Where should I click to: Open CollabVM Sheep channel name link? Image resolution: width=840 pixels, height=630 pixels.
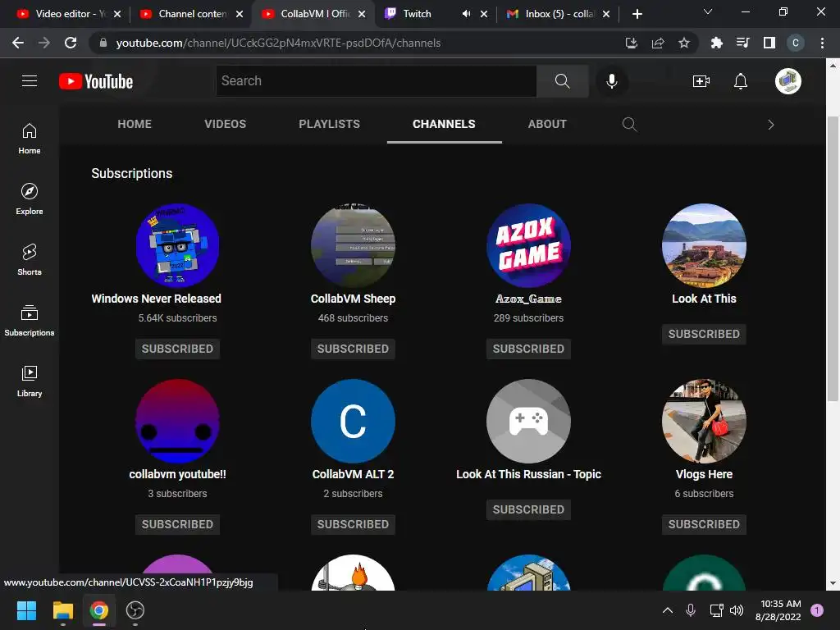(x=353, y=299)
